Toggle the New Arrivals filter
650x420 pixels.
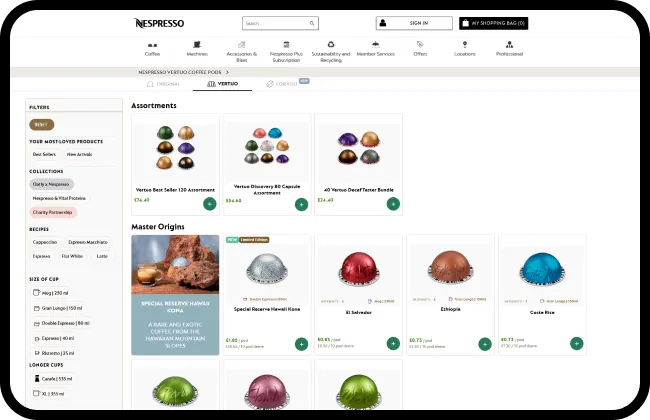[x=80, y=154]
